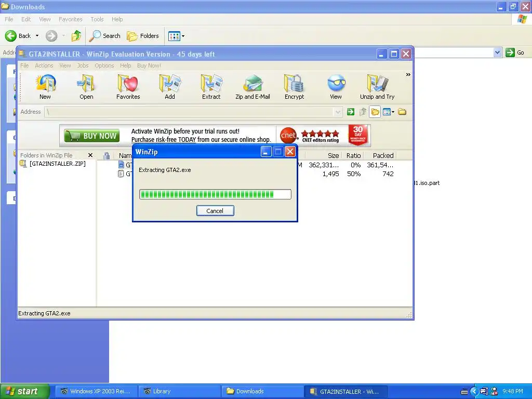Image resolution: width=532 pixels, height=399 pixels.
Task: Click the BUY NOW banner button
Action: [x=91, y=136]
